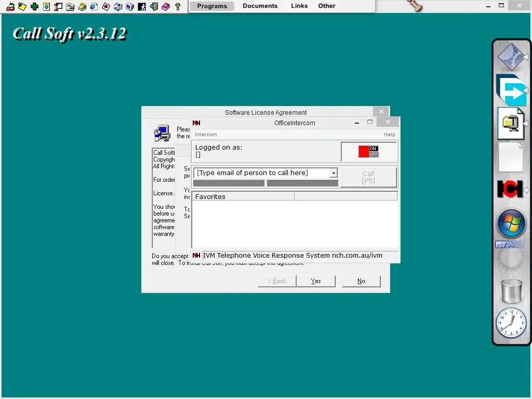Click the green plus cross icon
Viewport: 532px width, 399px height.
[x=34, y=6]
